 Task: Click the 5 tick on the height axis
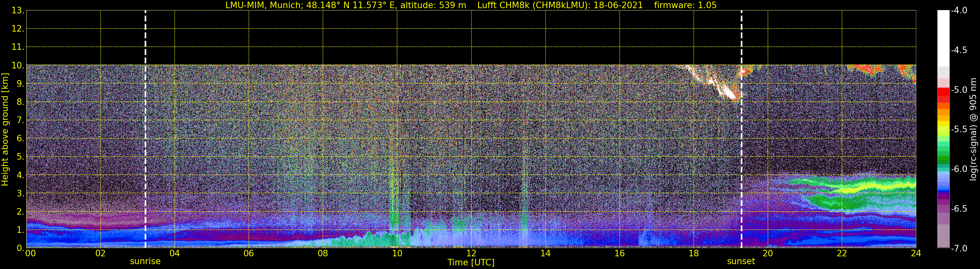[20, 157]
